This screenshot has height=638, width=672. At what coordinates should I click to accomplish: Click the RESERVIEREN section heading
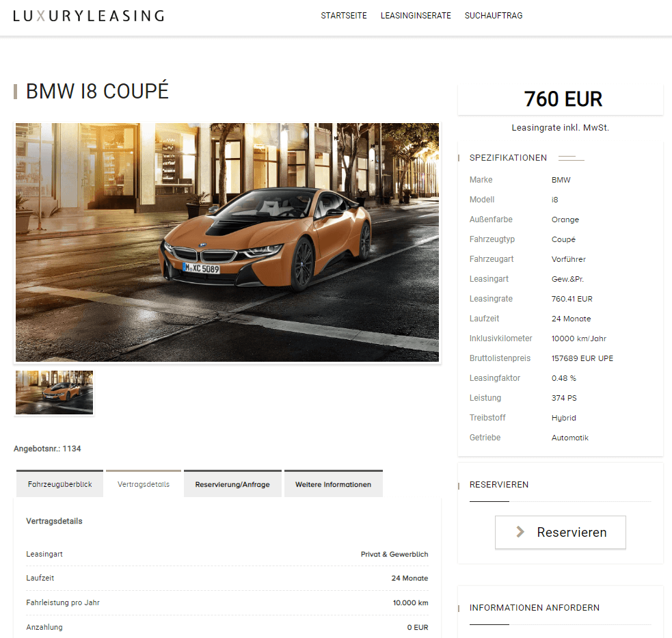coord(499,485)
